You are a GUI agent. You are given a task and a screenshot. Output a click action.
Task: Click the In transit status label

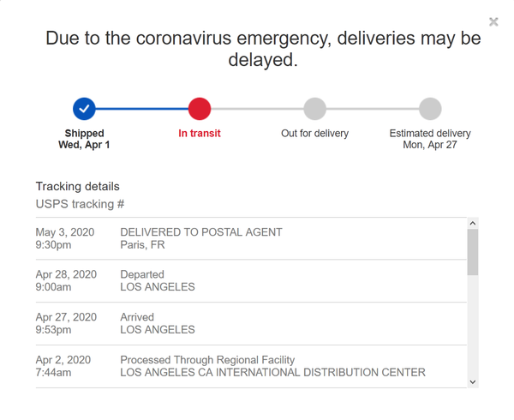coord(199,134)
